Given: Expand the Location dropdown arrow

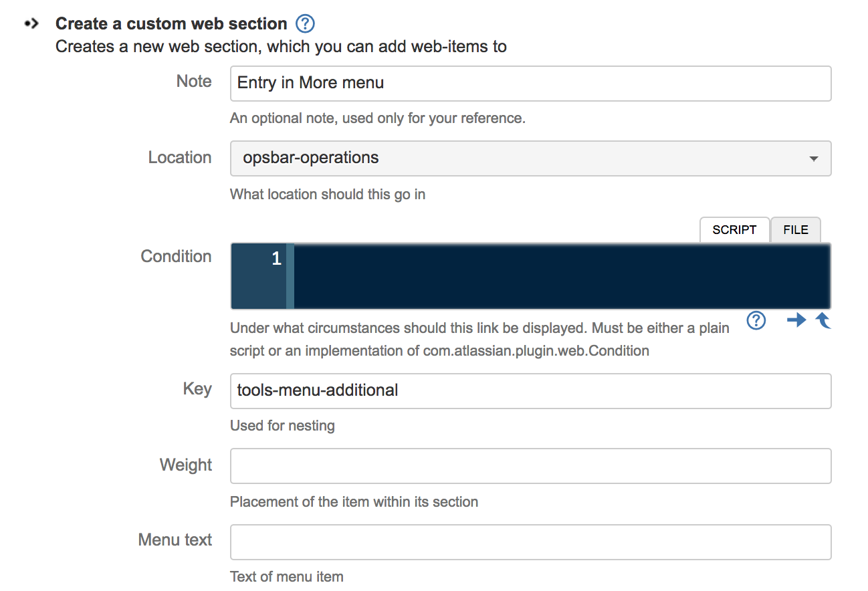Looking at the screenshot, I should [x=814, y=159].
